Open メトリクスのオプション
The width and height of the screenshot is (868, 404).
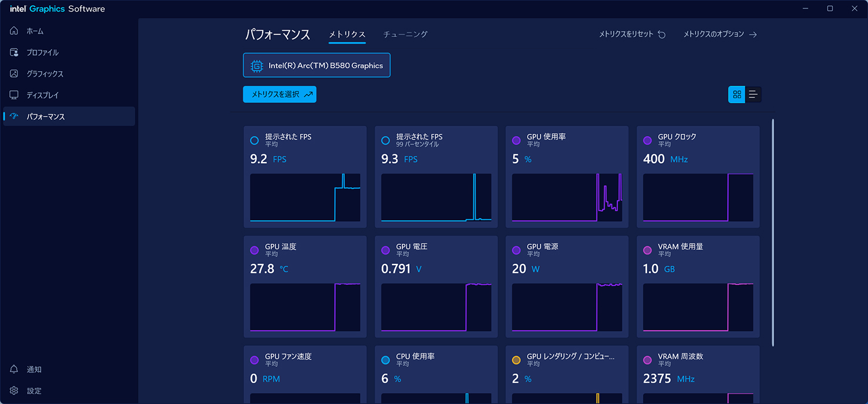click(x=720, y=34)
